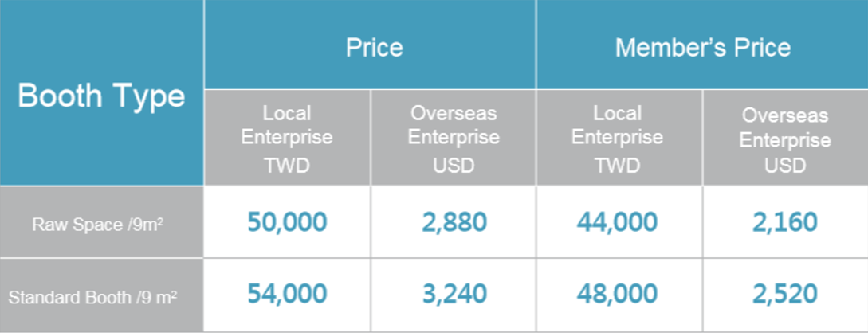This screenshot has width=868, height=336.
Task: Click the 44,000 member price cell
Action: click(x=619, y=222)
